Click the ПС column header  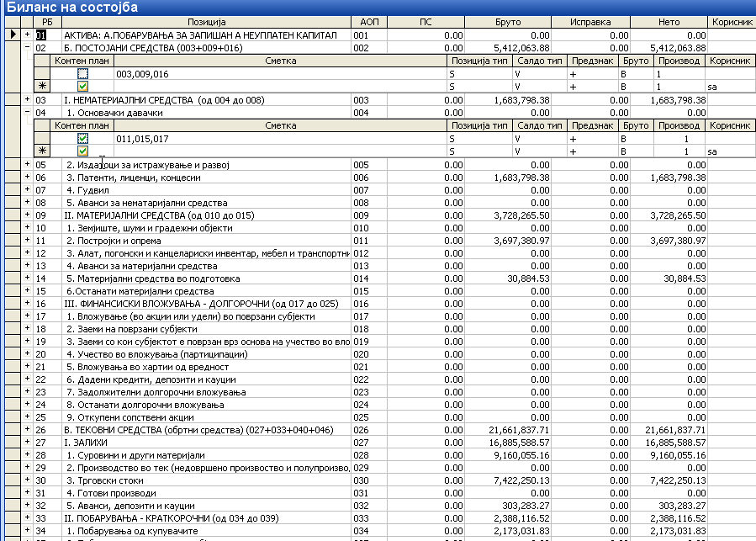click(426, 22)
